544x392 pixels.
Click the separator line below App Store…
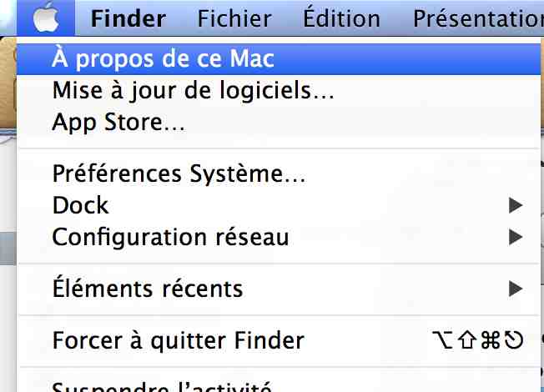click(x=280, y=148)
